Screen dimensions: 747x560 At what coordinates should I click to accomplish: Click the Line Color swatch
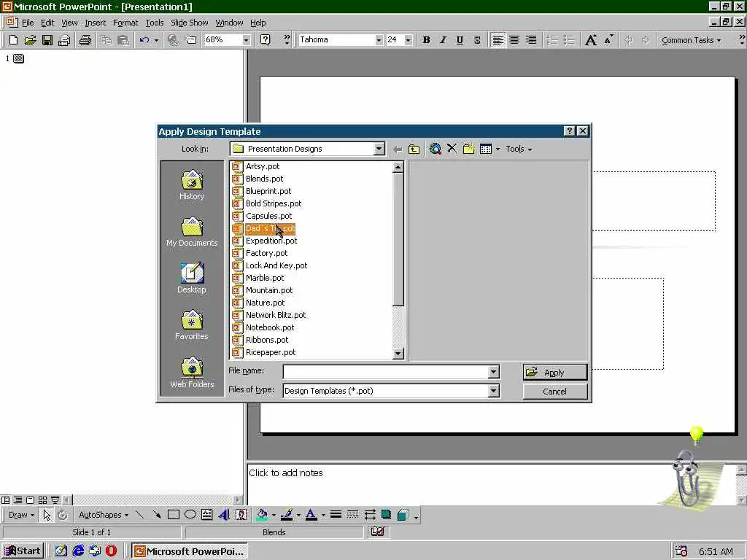286,515
